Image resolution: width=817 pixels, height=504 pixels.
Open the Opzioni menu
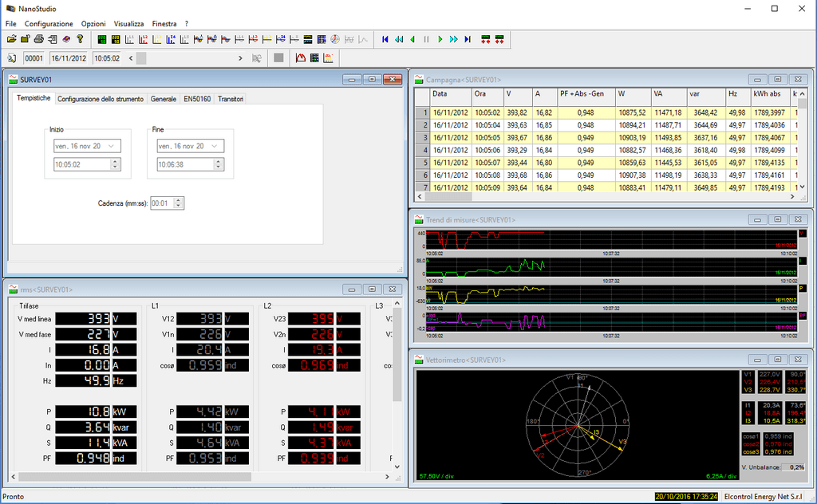pyautogui.click(x=93, y=24)
